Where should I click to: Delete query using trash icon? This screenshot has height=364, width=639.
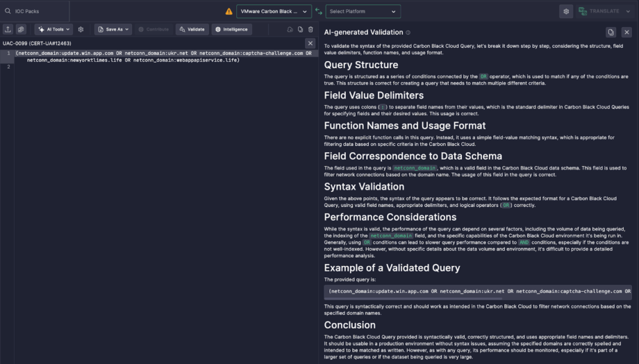[310, 29]
